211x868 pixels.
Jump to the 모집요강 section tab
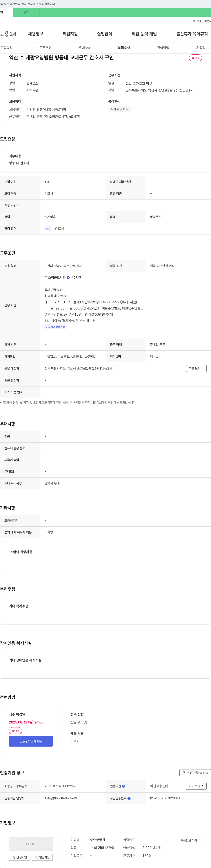click(x=6, y=48)
